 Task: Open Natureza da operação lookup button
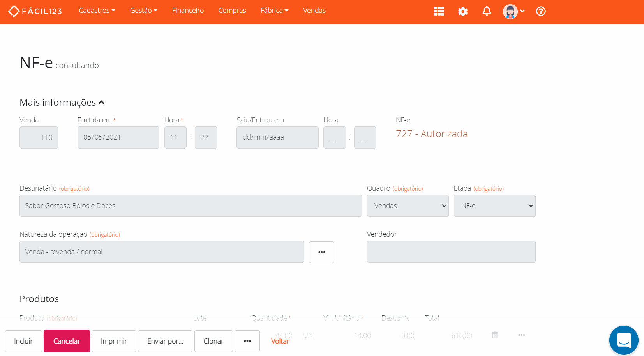pos(321,252)
